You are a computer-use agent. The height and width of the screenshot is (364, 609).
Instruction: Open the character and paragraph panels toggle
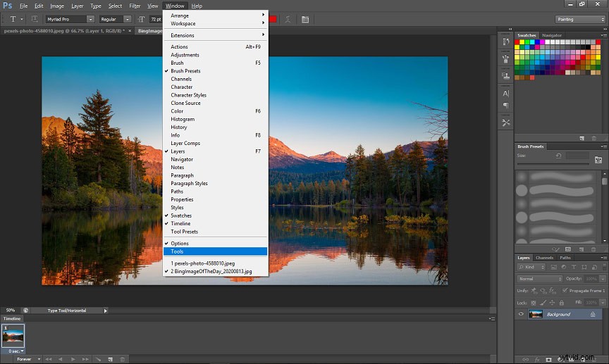click(x=305, y=19)
